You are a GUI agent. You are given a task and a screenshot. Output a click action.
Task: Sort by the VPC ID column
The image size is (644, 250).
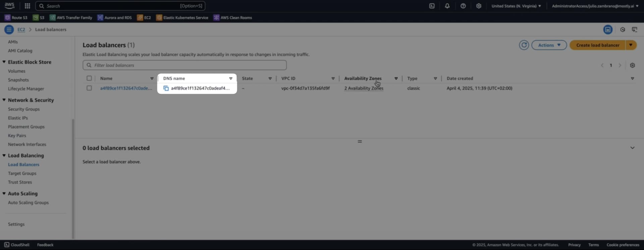click(333, 78)
